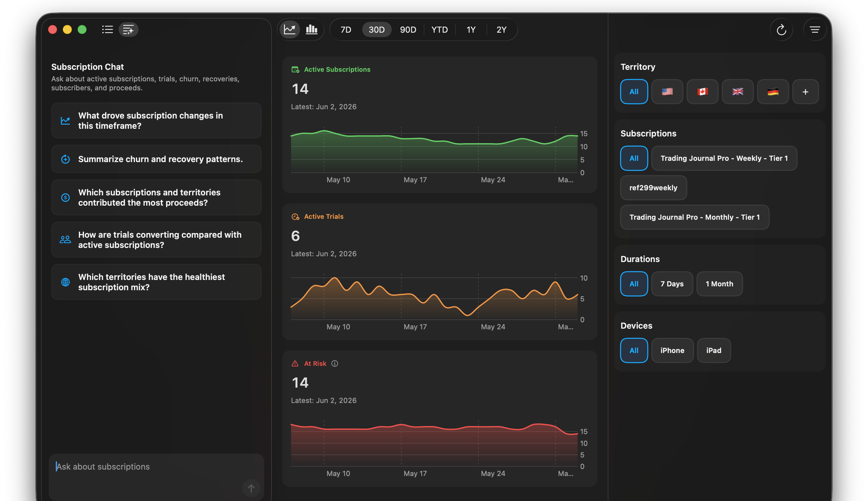Viewport: 868px width, 501px height.
Task: Click the At Risk warning triangle icon
Action: [x=295, y=363]
